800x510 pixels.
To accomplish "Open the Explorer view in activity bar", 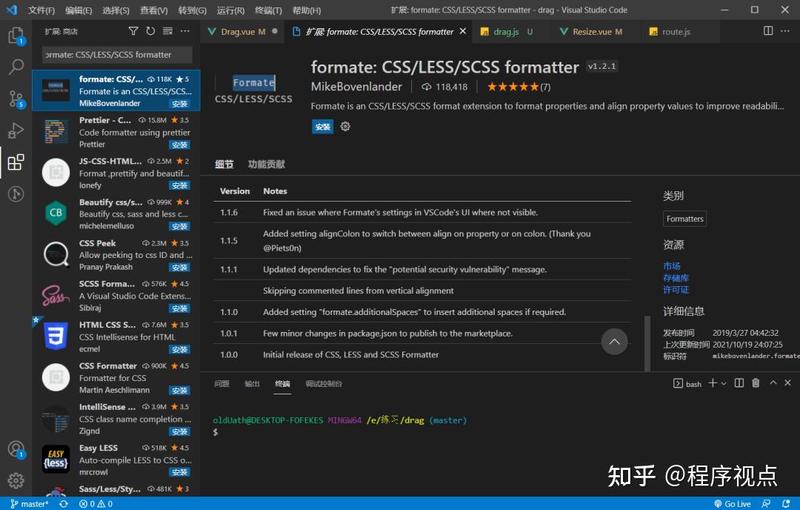I will (x=16, y=36).
